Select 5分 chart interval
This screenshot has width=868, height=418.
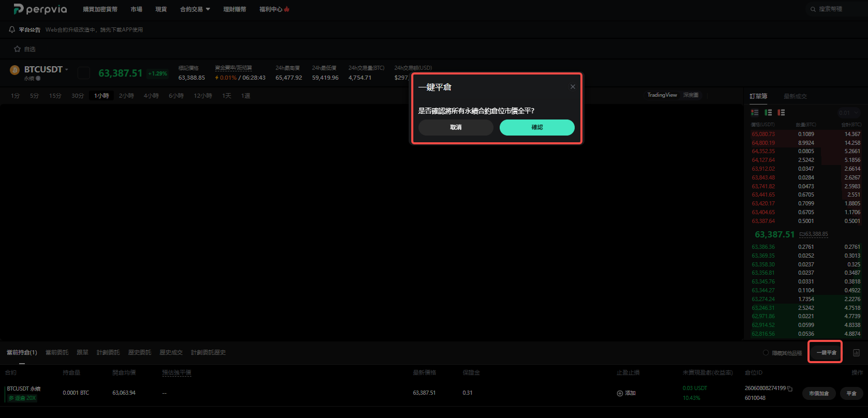pos(34,96)
